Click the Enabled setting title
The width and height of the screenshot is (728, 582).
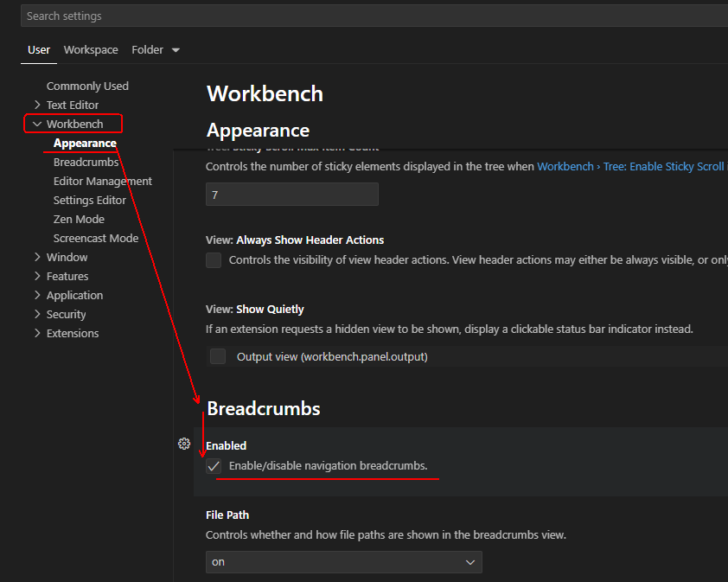(227, 445)
